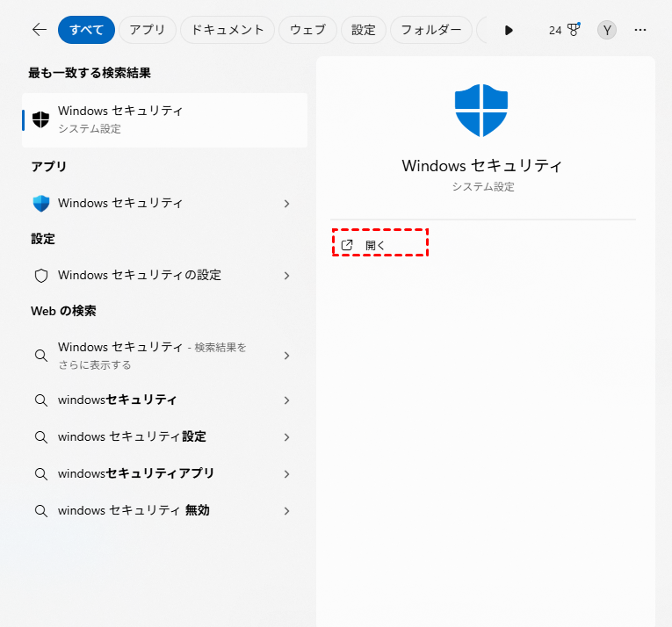Screen dimensions: 672x627
Task: Show more filters with the play arrow
Action: pyautogui.click(x=509, y=31)
